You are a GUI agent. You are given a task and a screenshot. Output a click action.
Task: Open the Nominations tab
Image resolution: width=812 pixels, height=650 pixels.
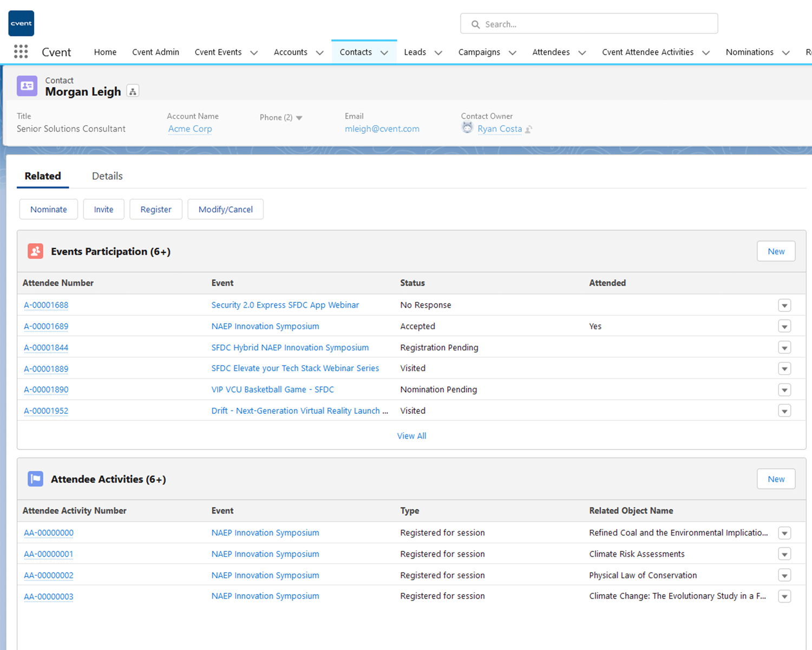pyautogui.click(x=749, y=52)
